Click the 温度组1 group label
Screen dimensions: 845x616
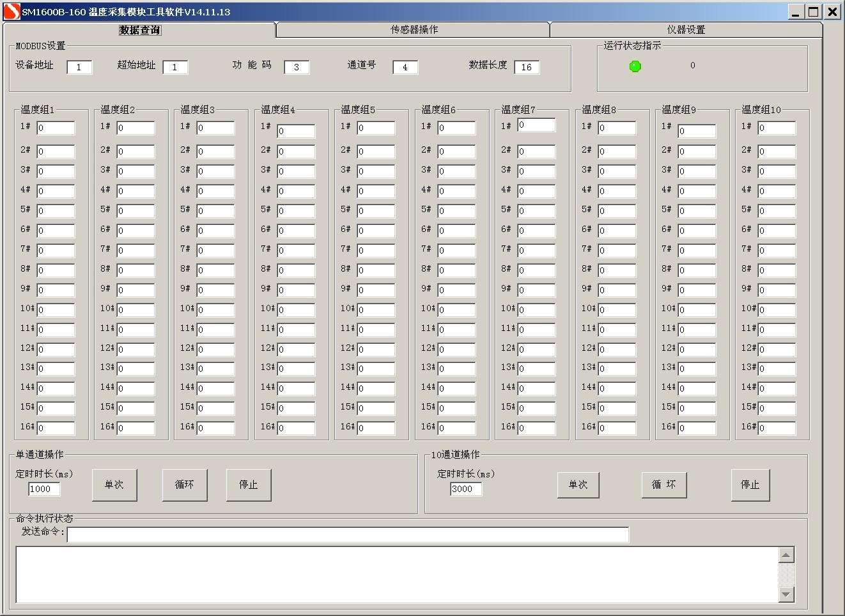pyautogui.click(x=38, y=110)
